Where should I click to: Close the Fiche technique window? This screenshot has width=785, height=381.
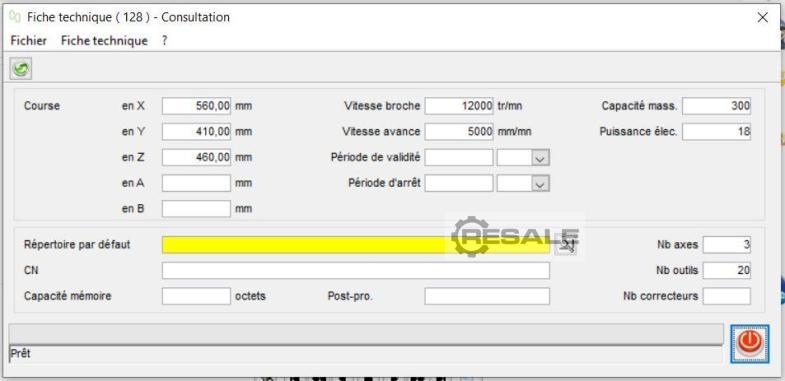762,18
